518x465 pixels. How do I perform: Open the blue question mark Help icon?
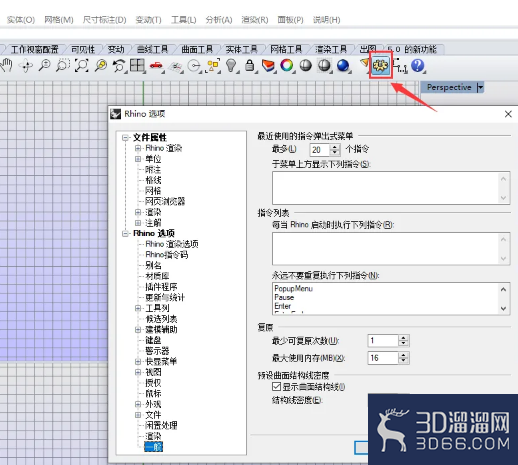tap(417, 65)
